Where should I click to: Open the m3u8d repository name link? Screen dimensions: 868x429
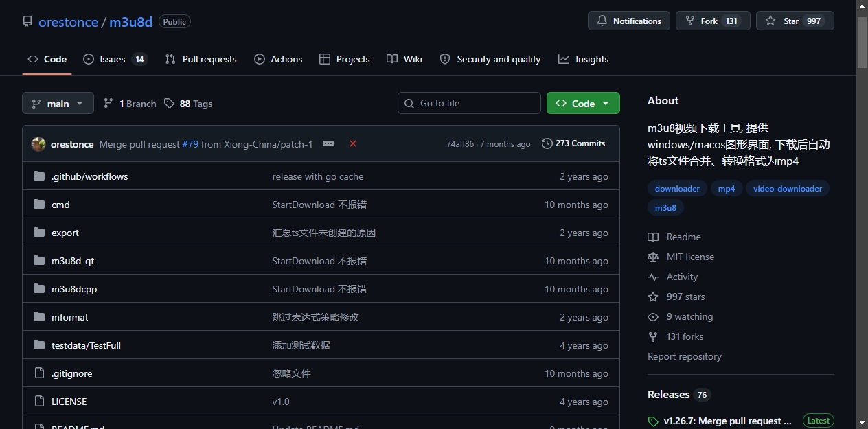130,22
